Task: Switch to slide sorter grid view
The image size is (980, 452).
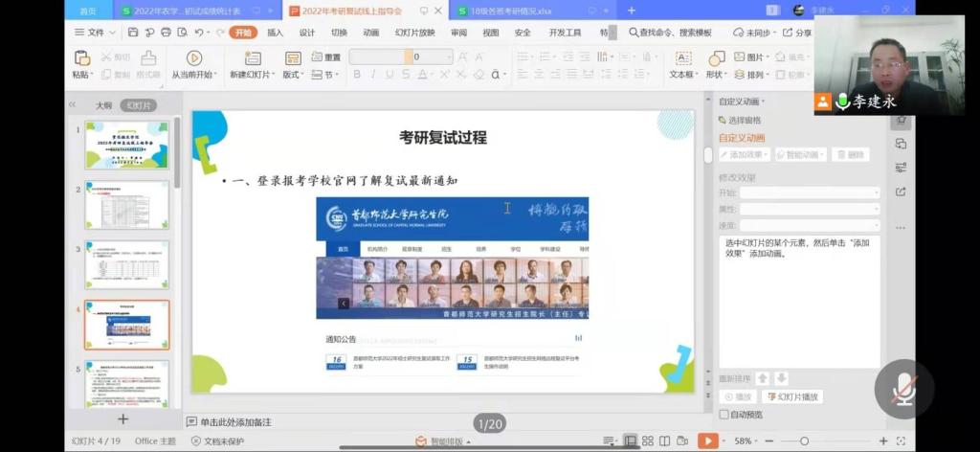Action: (x=649, y=441)
